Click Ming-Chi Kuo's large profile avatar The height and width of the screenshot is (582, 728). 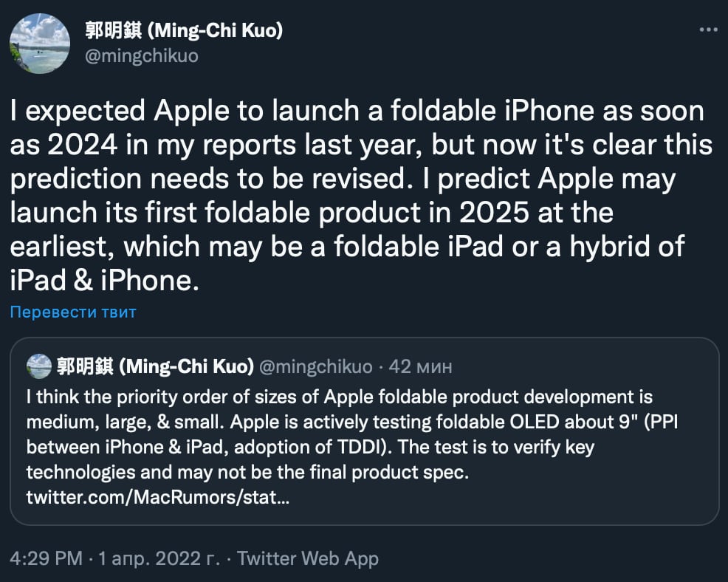point(40,43)
